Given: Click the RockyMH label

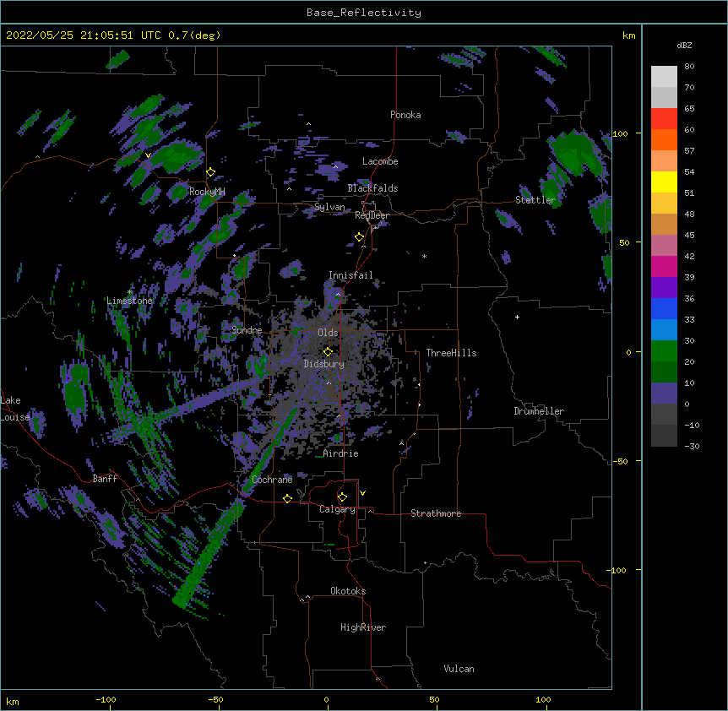Looking at the screenshot, I should click(x=207, y=192).
